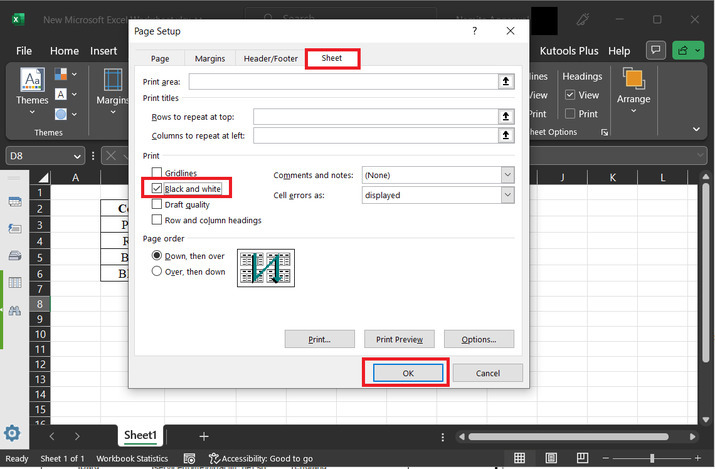Collapse the ribbon with chevron
Screen dimensions: 715x469
point(696,129)
